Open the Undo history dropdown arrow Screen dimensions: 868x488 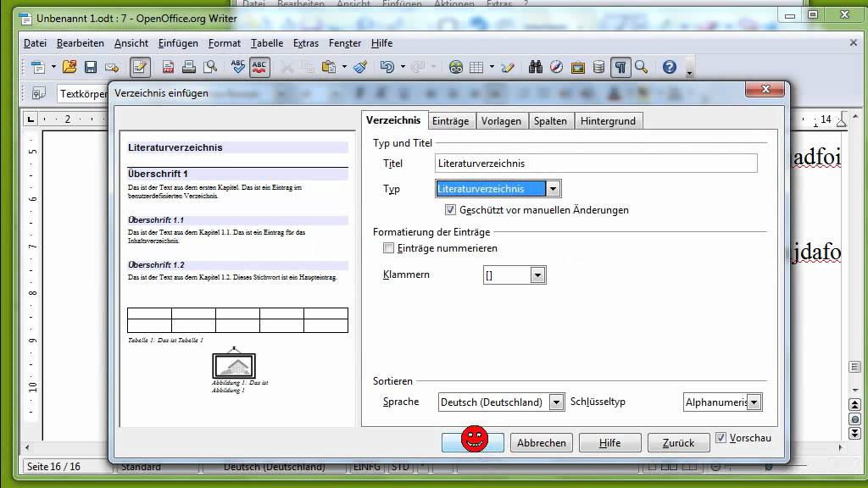(403, 67)
